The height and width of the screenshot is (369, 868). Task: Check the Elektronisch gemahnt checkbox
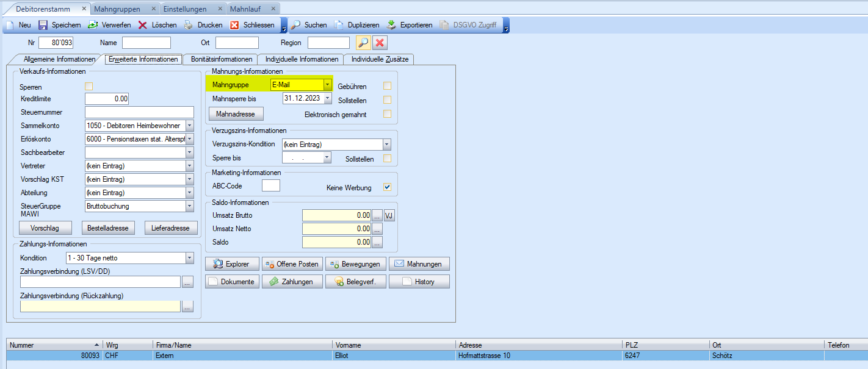coord(387,114)
